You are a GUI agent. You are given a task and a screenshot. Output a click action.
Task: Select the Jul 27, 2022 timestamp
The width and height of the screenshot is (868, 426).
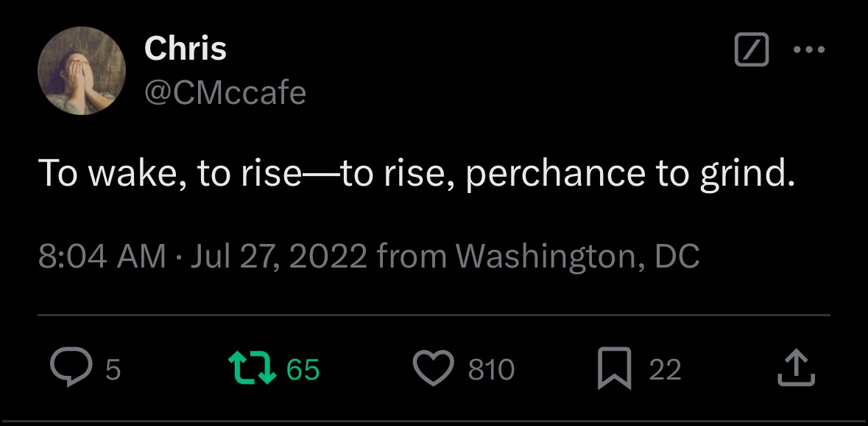(x=278, y=256)
